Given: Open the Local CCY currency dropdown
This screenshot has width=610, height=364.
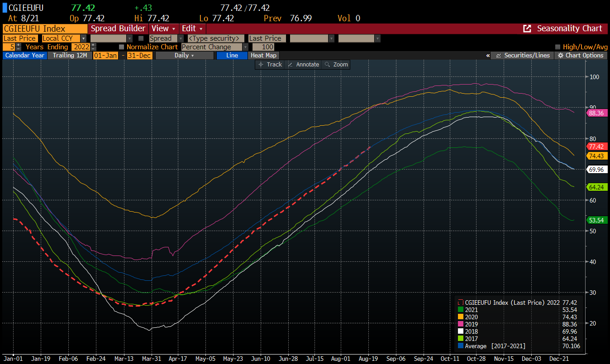Looking at the screenshot, I should pos(83,38).
